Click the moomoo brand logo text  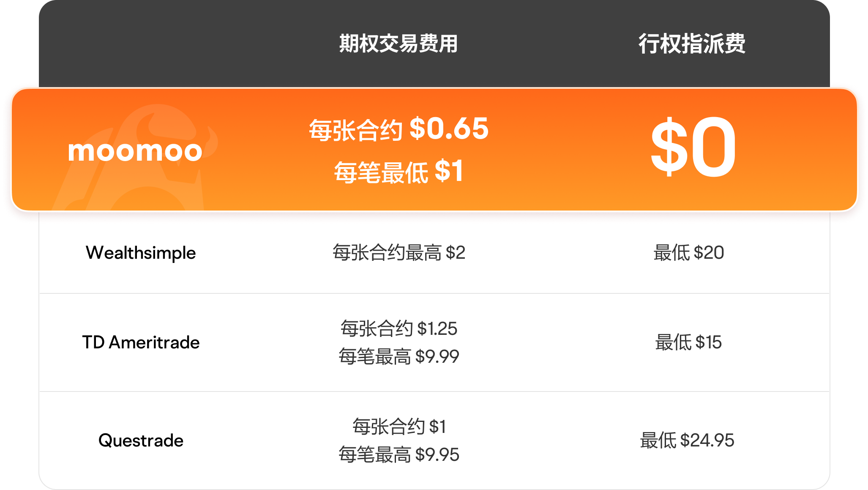pos(135,151)
